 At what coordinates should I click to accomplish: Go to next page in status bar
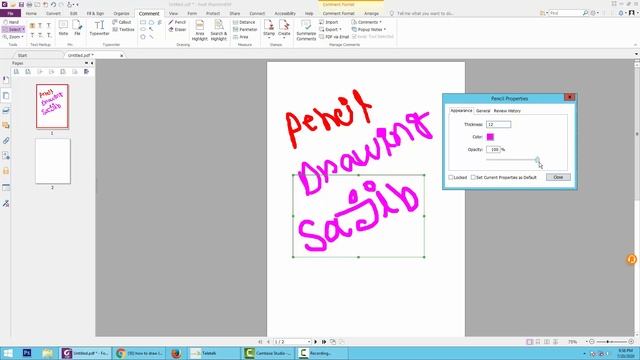click(x=316, y=342)
